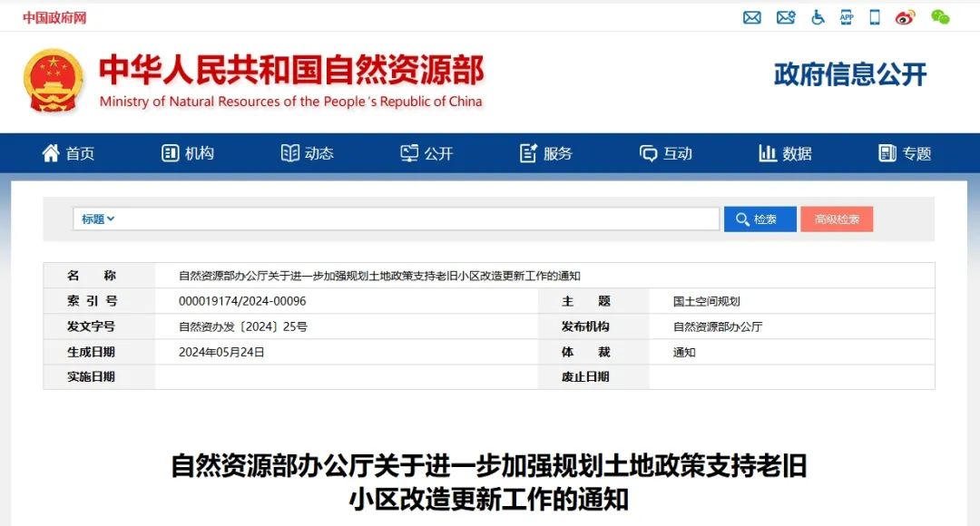Open the envelope-with-gear mail settings icon
980x526 pixels.
pyautogui.click(x=785, y=17)
